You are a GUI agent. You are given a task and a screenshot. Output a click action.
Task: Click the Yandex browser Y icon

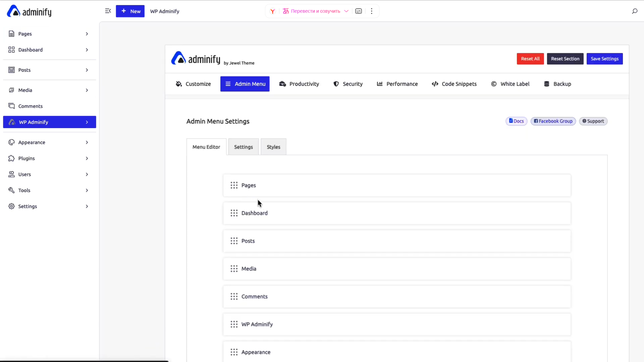pyautogui.click(x=273, y=11)
